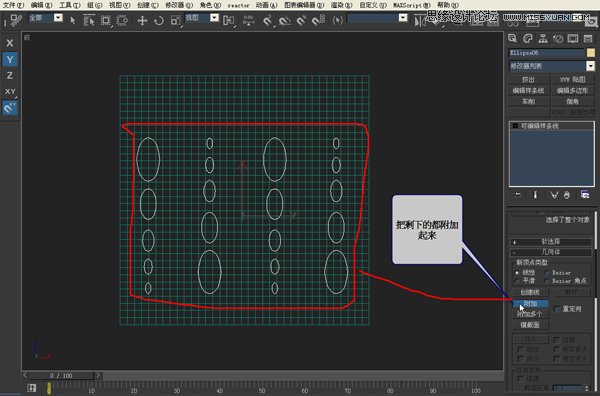Open the reactor menu
Screen dimensions: 600x396
(238, 5)
